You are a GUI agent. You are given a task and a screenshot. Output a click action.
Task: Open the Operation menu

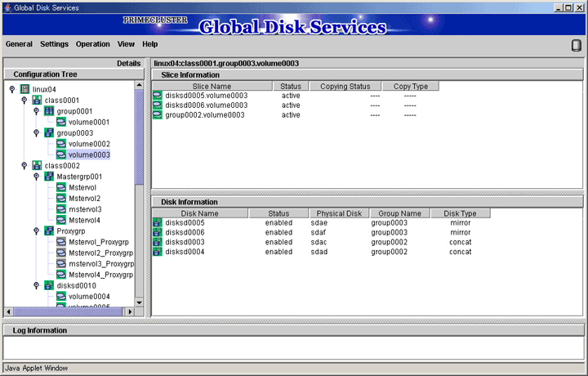[x=93, y=44]
